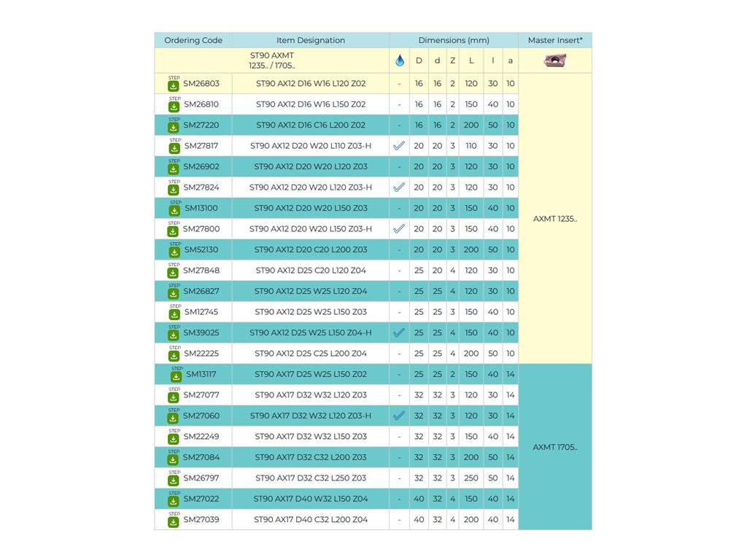Select ST90 AX17 D40 W32 L150 Z04 designation

coord(311,499)
